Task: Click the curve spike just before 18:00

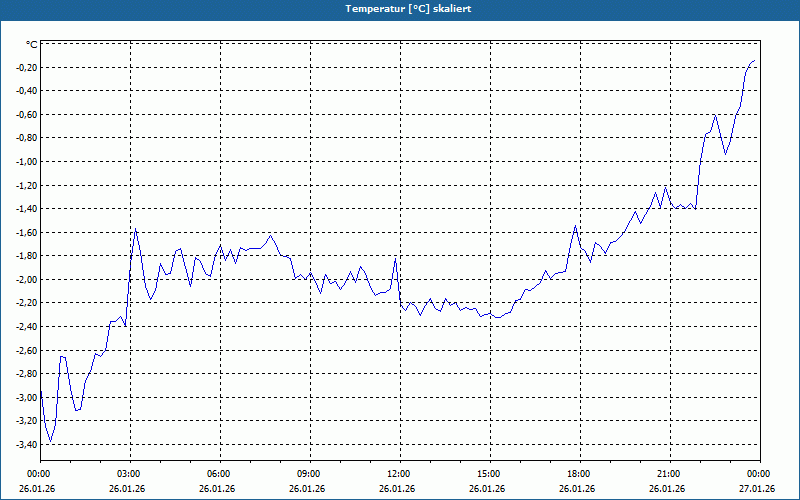Action: click(x=576, y=226)
